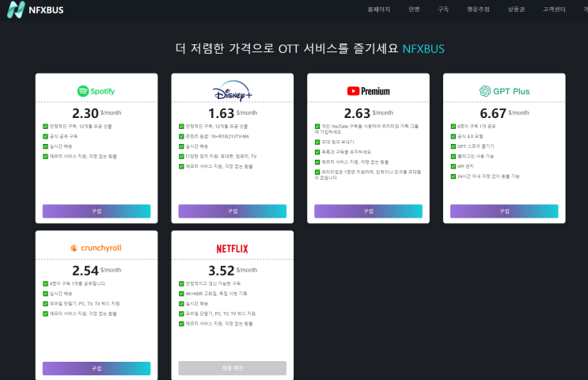Click checkmark beside Disney+ 18+ rating line
588x380 pixels.
(181, 136)
